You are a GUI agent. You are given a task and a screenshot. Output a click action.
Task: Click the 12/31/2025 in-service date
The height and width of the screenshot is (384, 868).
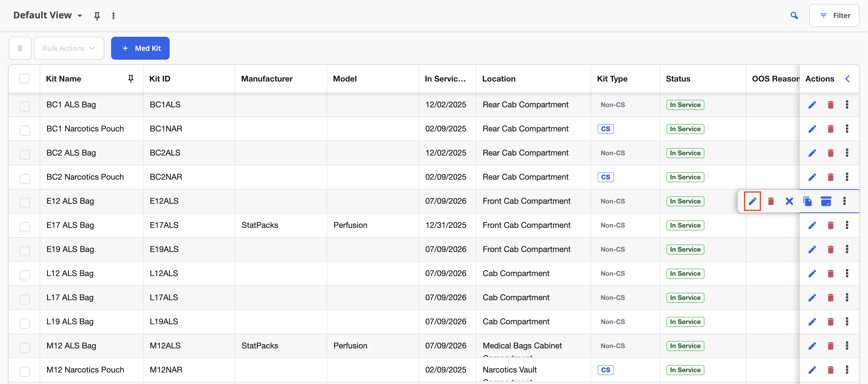tap(445, 225)
